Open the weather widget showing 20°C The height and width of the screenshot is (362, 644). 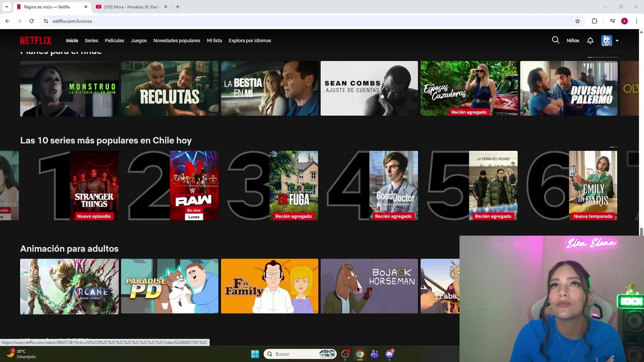[x=21, y=354]
